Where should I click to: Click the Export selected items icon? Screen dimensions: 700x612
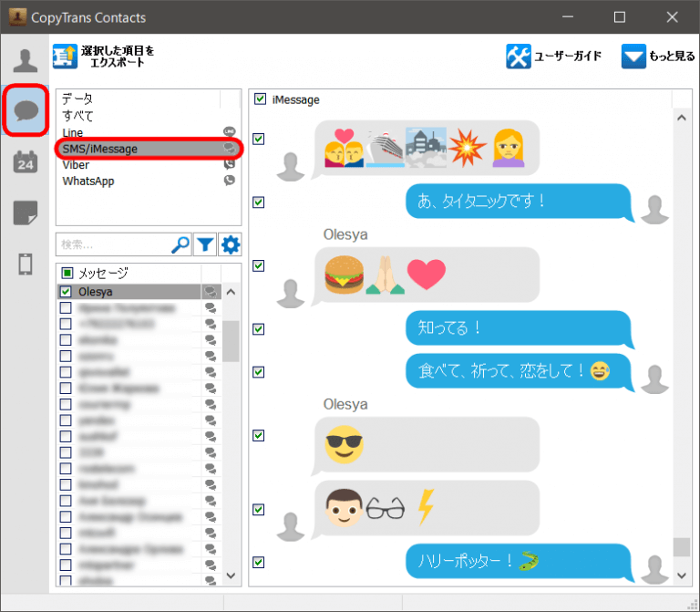tap(66, 57)
